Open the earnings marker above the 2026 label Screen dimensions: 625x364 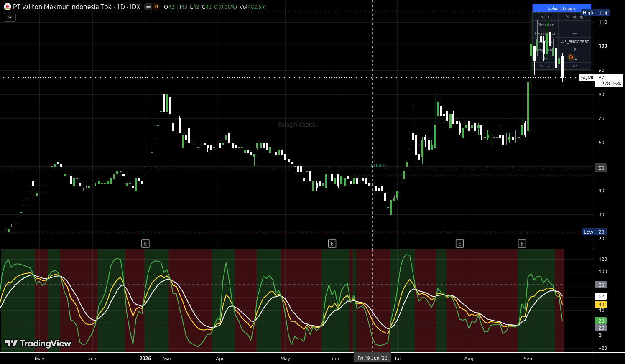(145, 244)
